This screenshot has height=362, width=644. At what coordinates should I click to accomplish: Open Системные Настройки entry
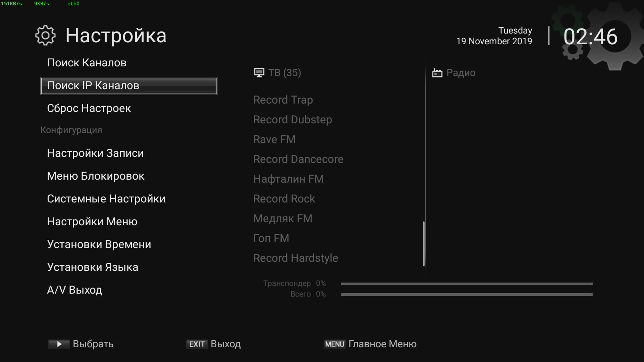click(106, 199)
